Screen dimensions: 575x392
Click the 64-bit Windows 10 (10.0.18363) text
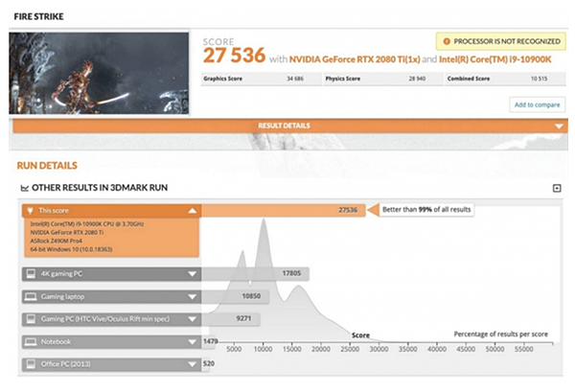(71, 249)
